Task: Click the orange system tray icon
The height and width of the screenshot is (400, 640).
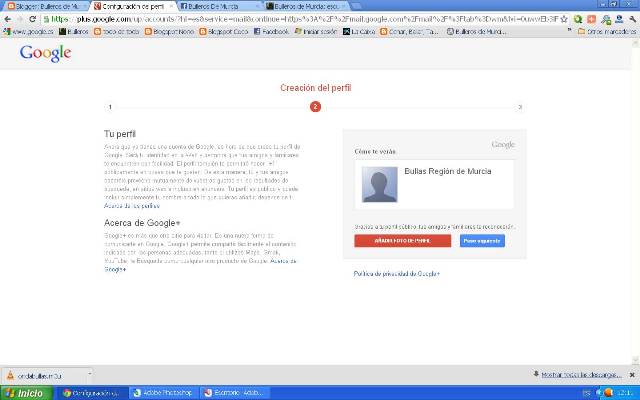Action: [x=608, y=393]
